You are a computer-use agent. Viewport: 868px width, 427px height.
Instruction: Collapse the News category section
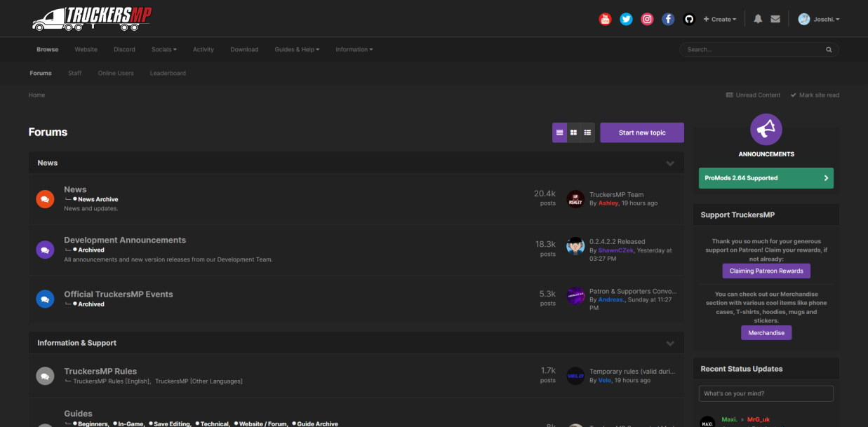point(670,163)
